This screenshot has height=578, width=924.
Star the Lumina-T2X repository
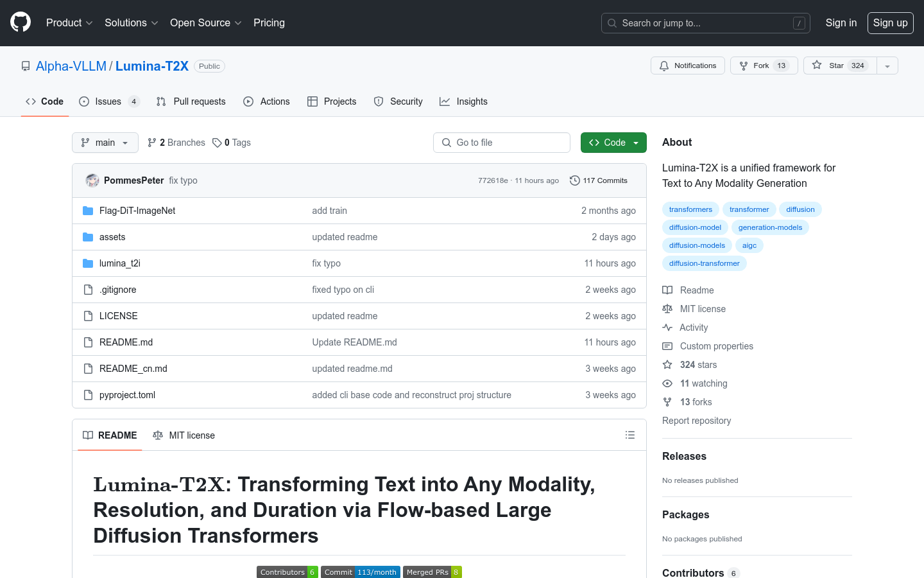coord(840,66)
